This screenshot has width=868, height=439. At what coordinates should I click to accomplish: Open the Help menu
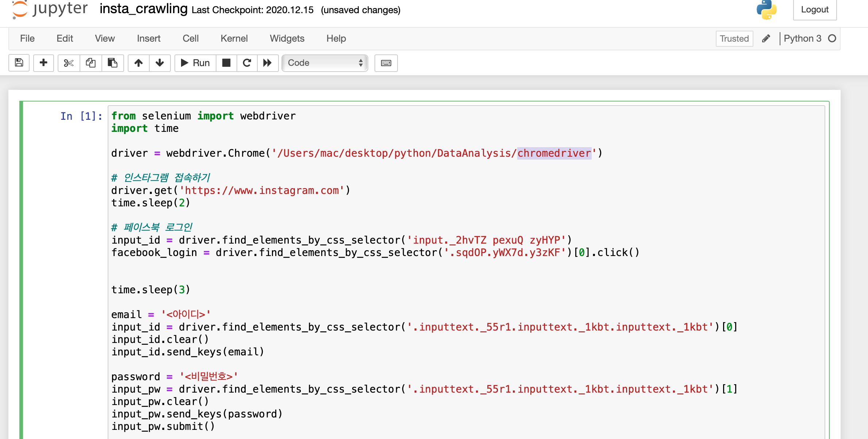336,38
